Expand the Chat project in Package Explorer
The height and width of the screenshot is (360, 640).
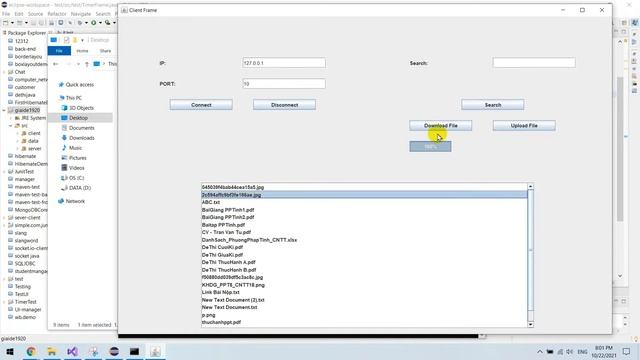pyautogui.click(x=4, y=72)
